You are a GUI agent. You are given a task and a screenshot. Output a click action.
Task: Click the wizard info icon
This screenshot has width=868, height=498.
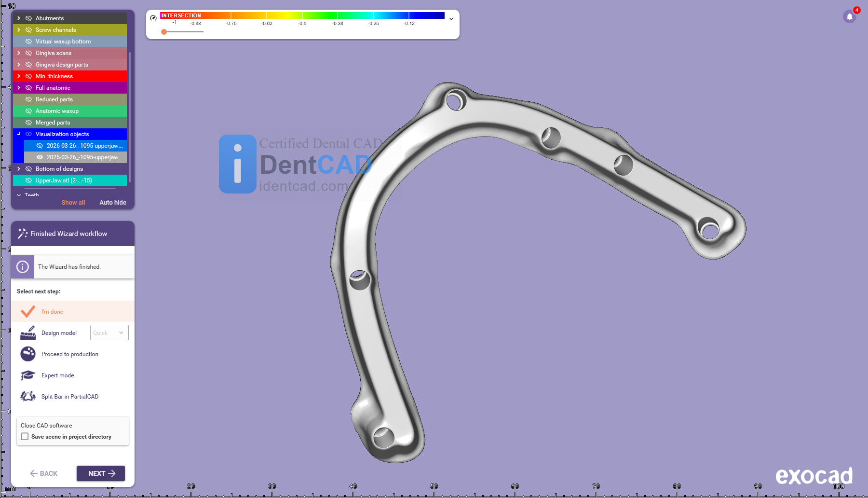tap(23, 267)
